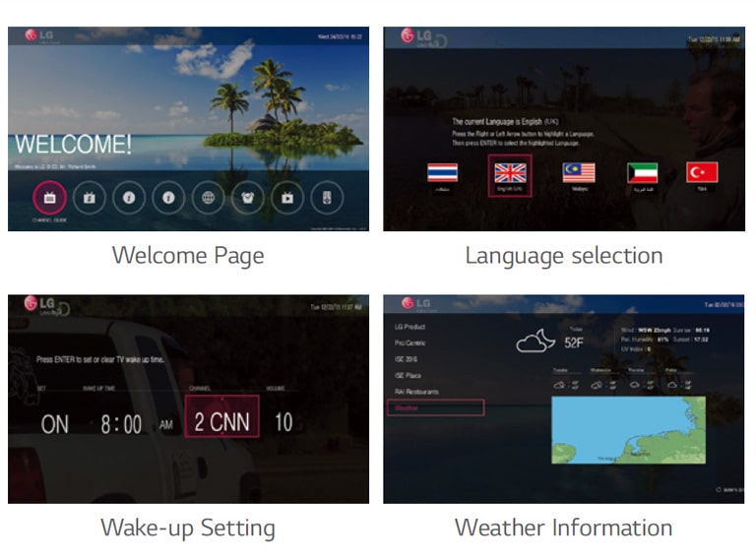Viewport: 756px width, 559px height.
Task: Click the Wind WSW reading text
Action: [x=646, y=330]
